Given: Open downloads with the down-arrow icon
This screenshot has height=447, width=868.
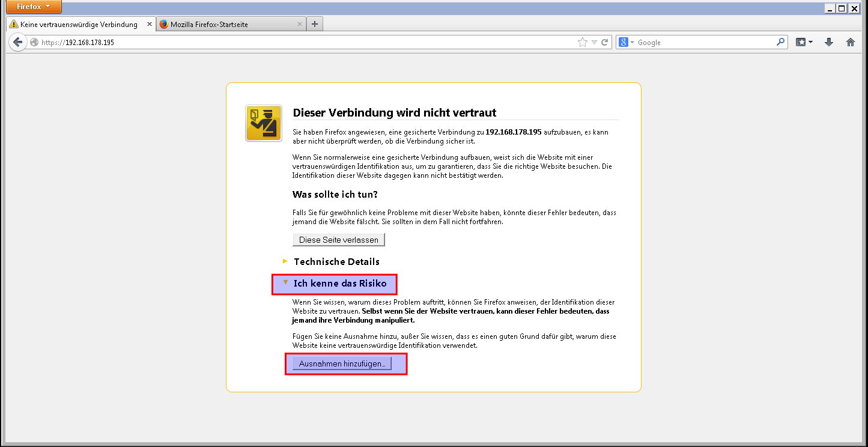Looking at the screenshot, I should 829,42.
